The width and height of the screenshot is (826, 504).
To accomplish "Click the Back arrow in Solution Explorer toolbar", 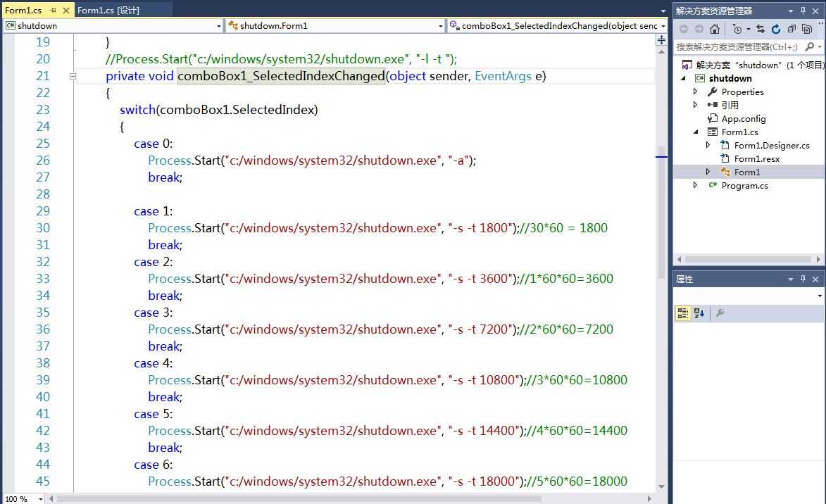I will pos(684,29).
